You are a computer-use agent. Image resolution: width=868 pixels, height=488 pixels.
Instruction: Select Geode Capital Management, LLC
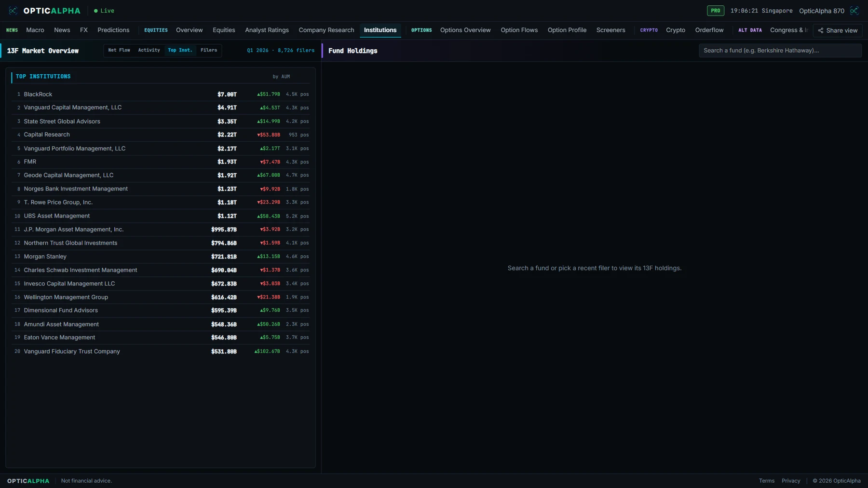pos(161,175)
